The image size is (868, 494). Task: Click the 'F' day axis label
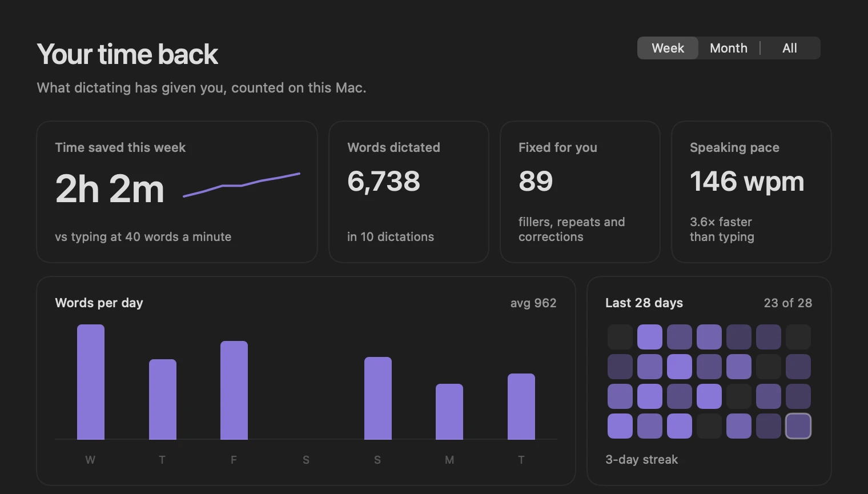click(234, 460)
